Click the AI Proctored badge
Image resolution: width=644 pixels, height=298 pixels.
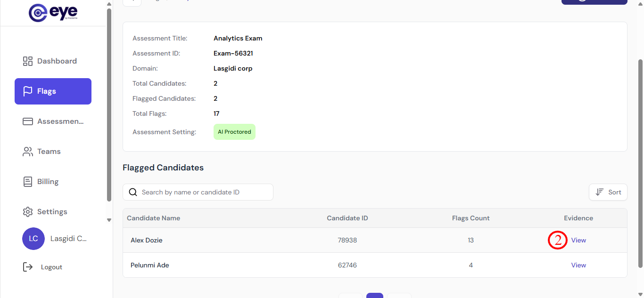pyautogui.click(x=234, y=132)
